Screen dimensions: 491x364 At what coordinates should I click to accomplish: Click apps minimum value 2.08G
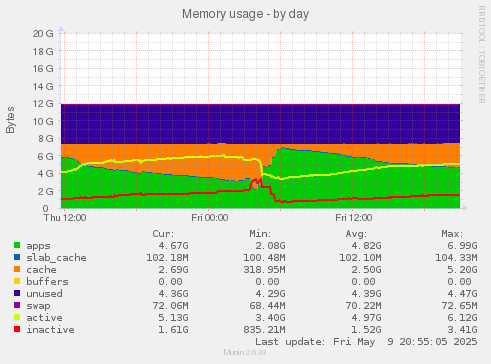pyautogui.click(x=270, y=246)
